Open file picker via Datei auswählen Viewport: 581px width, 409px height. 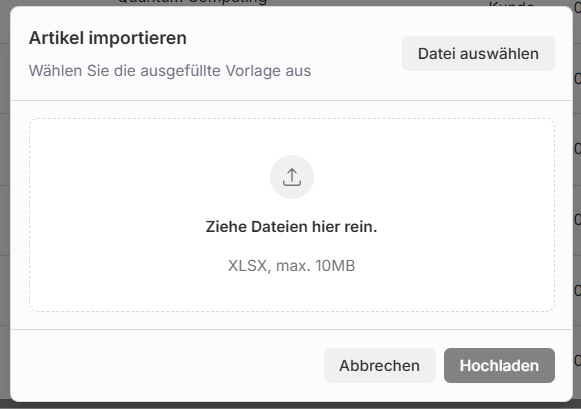pos(478,53)
